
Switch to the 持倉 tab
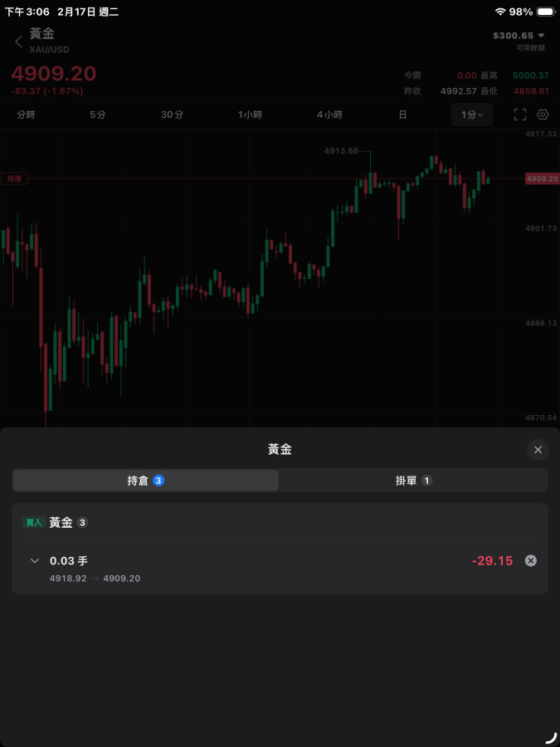coord(145,481)
